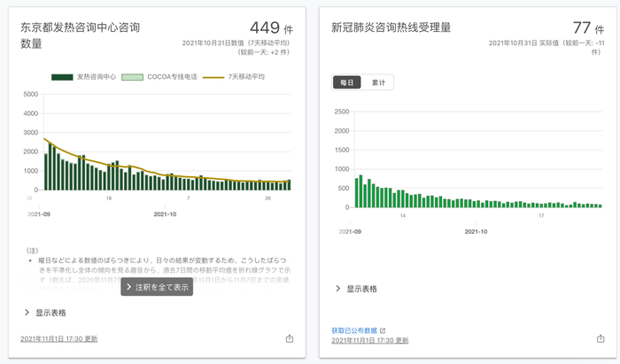Viewport: 620px width, 364px height.
Task: Open hotline card's 2021年11月1日 17:30 更新 link
Action: [x=370, y=340]
